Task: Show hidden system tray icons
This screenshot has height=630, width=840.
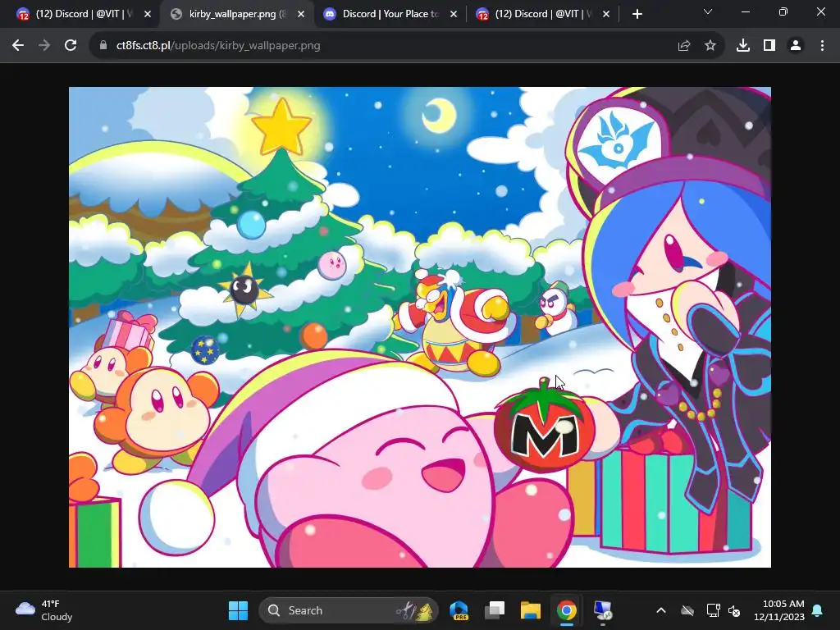Action: pos(661,610)
